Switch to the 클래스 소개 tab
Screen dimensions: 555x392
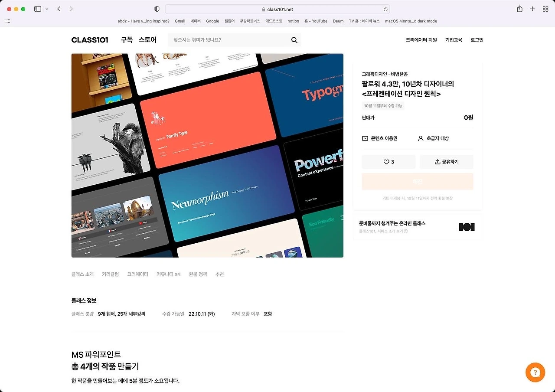coord(82,274)
